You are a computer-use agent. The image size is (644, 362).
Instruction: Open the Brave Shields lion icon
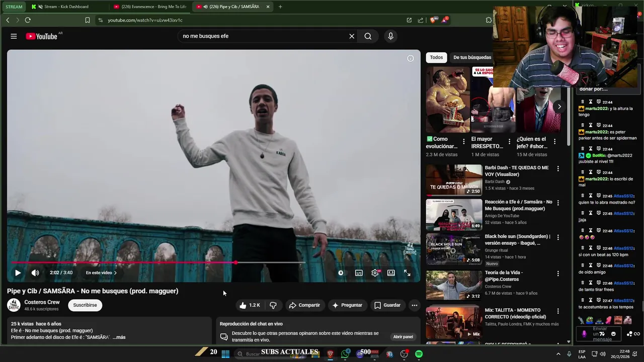[x=433, y=20]
